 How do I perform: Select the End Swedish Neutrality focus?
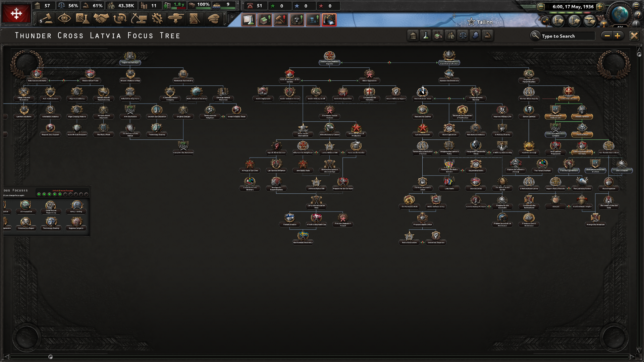point(303,238)
